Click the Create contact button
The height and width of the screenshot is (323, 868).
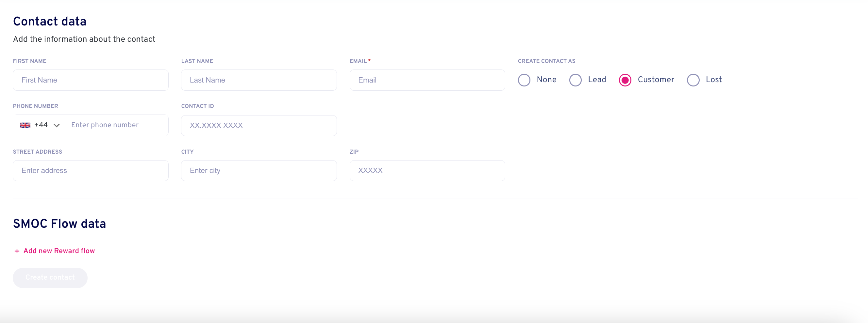click(50, 278)
